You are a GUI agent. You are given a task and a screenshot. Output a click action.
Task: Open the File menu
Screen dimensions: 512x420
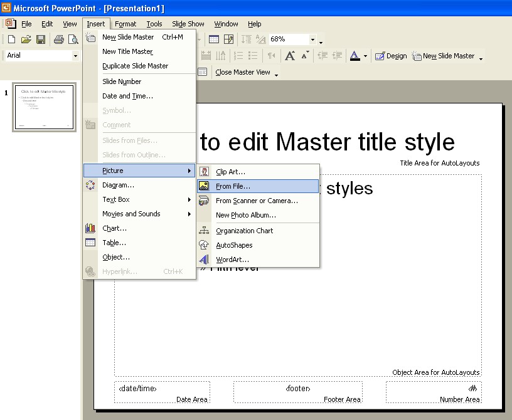pyautogui.click(x=26, y=24)
